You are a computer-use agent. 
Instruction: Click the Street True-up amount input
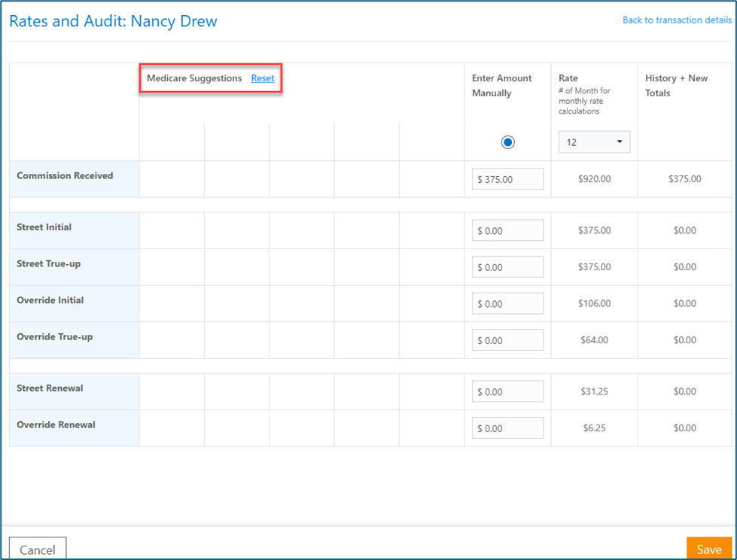(508, 267)
